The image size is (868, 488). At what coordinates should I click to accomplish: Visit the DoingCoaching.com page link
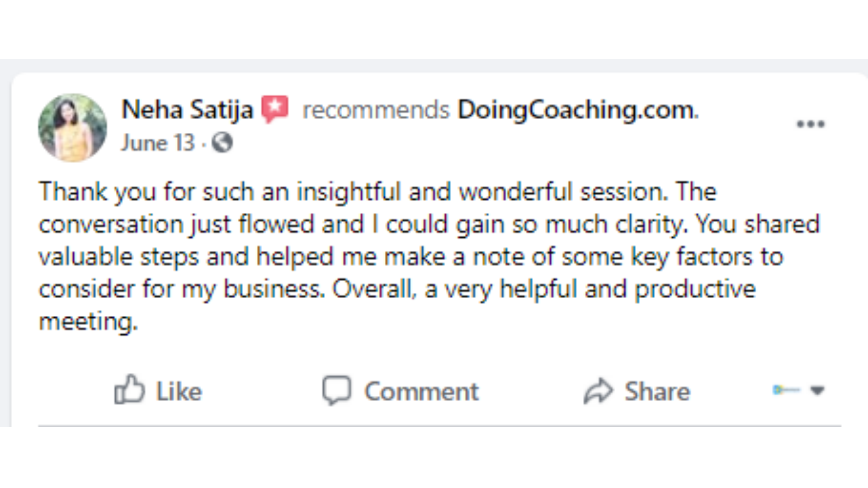tap(577, 109)
